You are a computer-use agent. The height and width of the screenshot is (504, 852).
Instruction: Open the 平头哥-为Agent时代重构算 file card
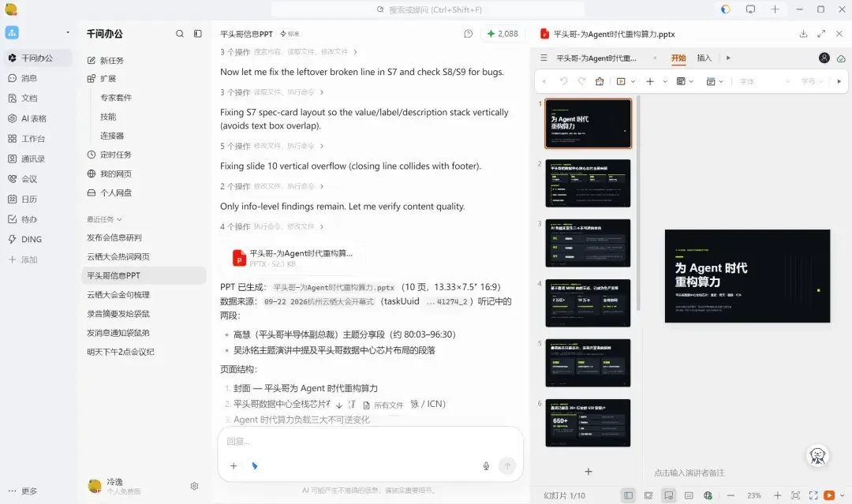293,257
